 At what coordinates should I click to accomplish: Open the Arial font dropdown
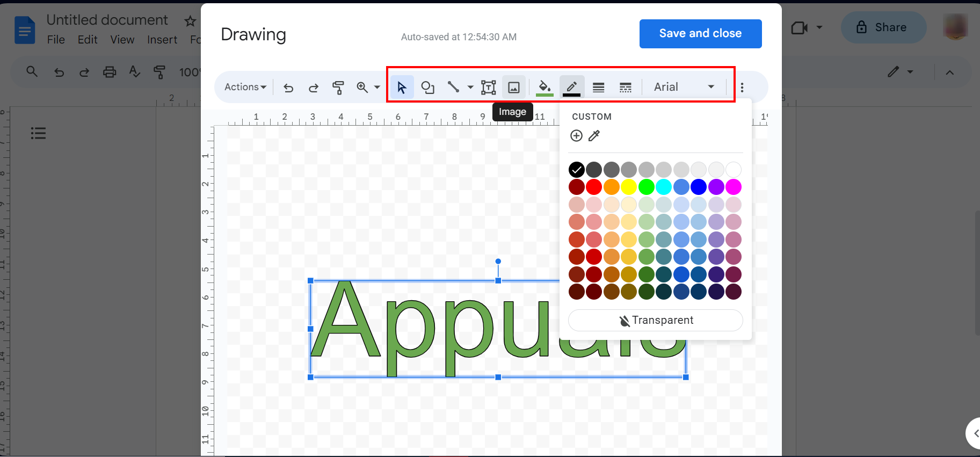point(684,87)
